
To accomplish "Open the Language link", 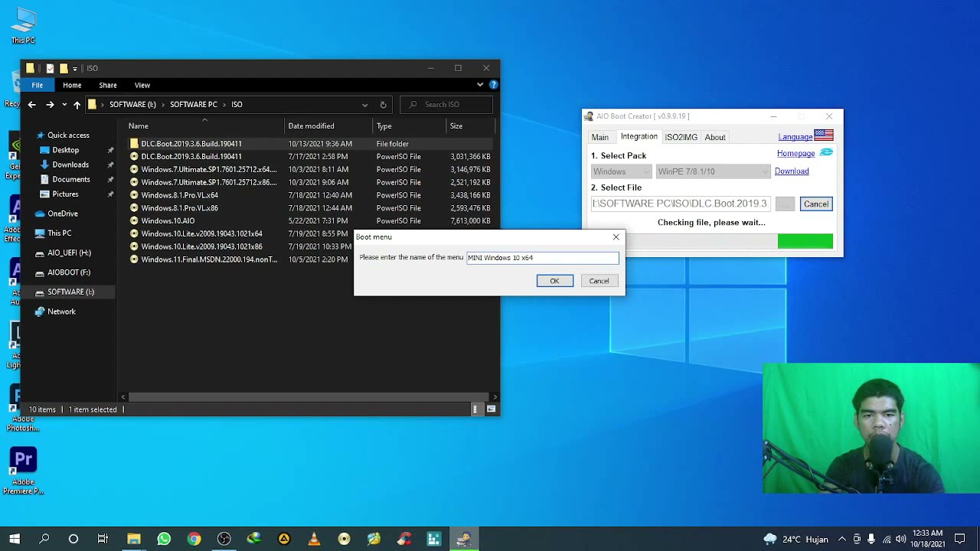I will coord(795,137).
